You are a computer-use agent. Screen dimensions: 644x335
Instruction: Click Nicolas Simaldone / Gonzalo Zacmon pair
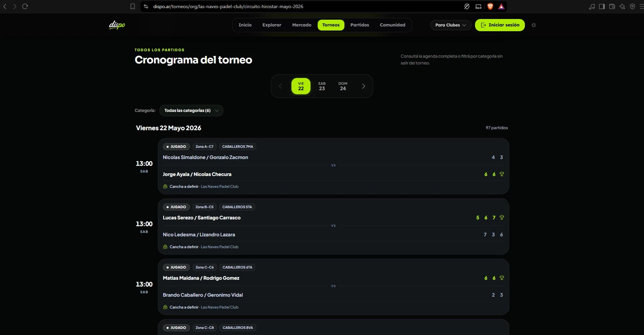click(205, 157)
